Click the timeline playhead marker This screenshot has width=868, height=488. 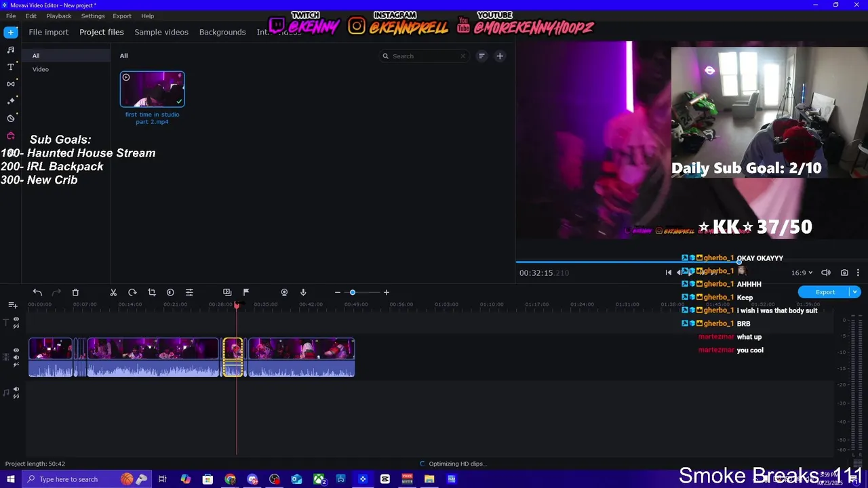coord(237,304)
